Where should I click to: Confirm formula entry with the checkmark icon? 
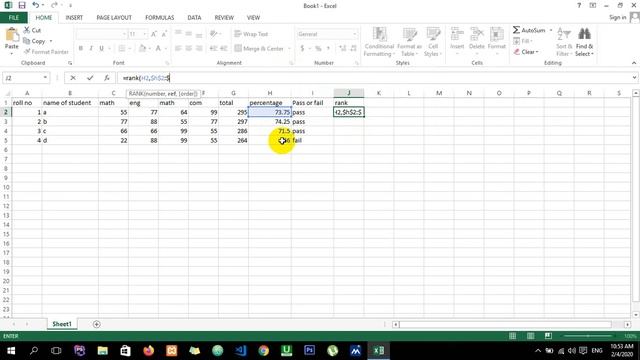90,78
